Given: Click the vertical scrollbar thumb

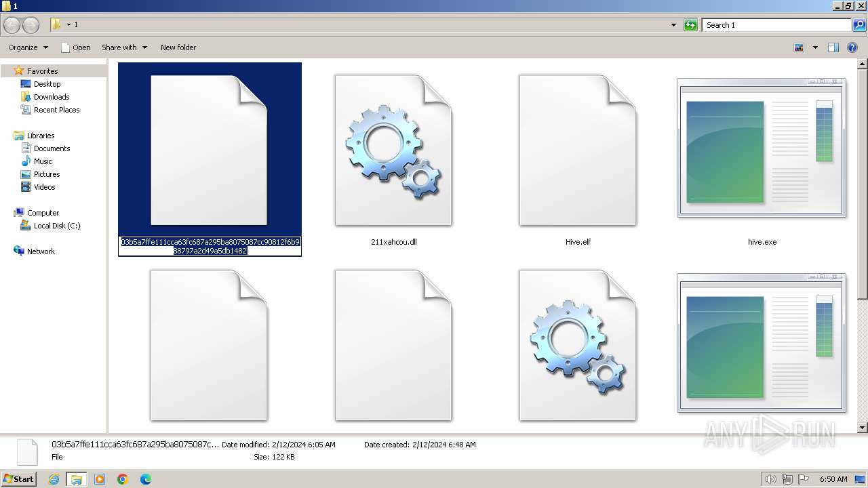Looking at the screenshot, I should (x=863, y=184).
